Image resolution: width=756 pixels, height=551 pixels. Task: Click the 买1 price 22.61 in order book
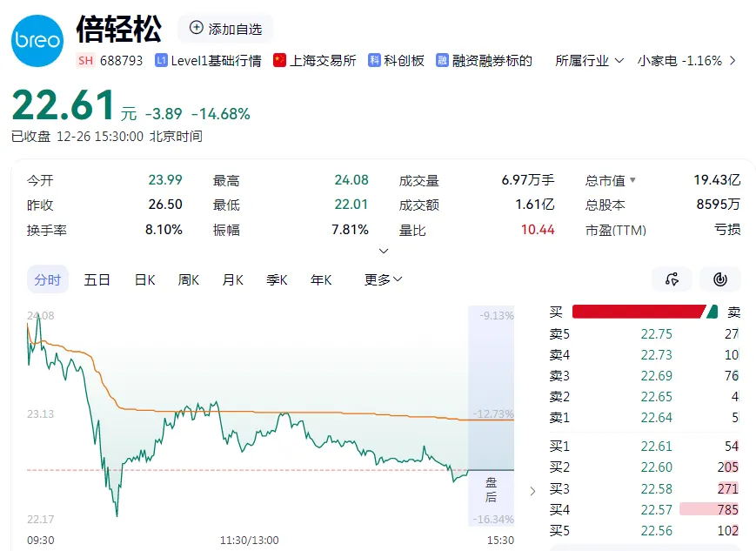point(656,447)
